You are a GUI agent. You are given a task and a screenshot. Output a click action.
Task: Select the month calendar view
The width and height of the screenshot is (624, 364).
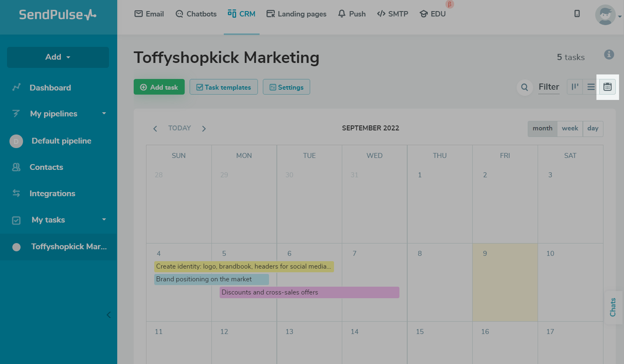pyautogui.click(x=543, y=128)
